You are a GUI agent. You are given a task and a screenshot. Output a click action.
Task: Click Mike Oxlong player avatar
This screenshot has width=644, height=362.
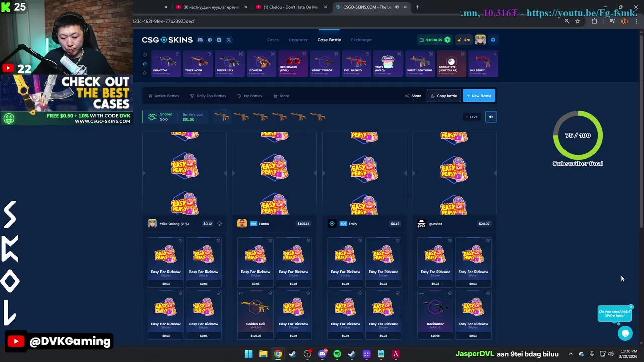click(x=152, y=224)
